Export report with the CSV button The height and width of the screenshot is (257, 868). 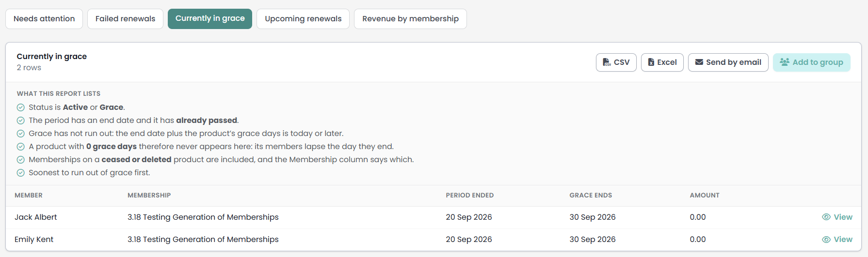616,62
